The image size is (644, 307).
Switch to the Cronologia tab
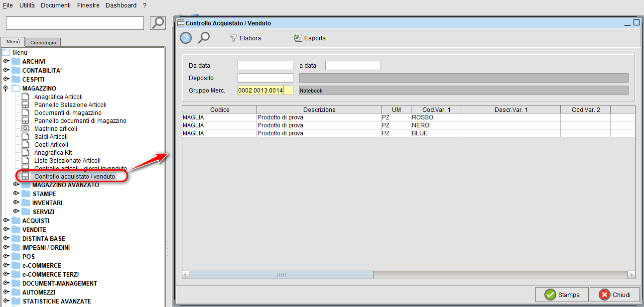pyautogui.click(x=43, y=42)
